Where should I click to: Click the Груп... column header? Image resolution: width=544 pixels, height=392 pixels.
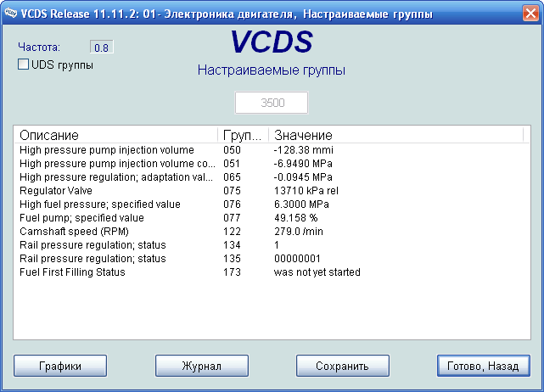pyautogui.click(x=244, y=135)
